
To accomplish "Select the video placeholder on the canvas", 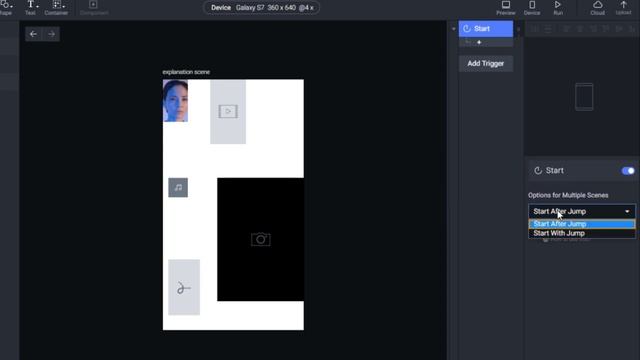I will pyautogui.click(x=228, y=112).
